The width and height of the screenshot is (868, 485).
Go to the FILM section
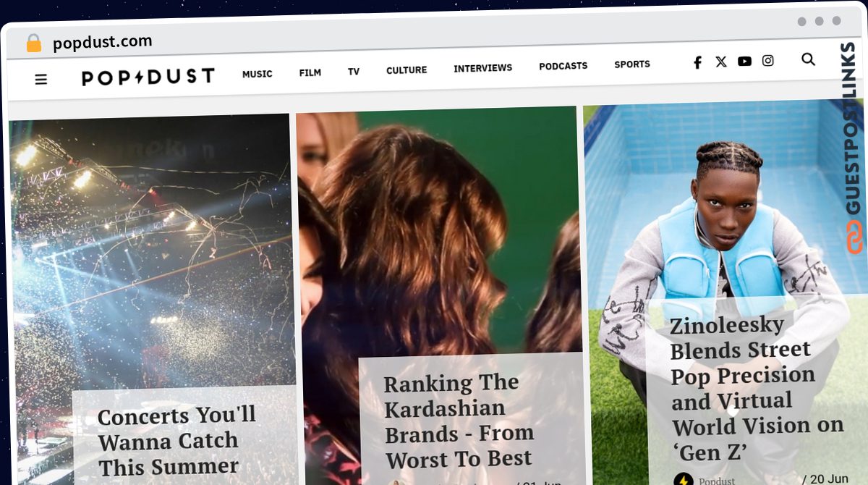coord(310,72)
